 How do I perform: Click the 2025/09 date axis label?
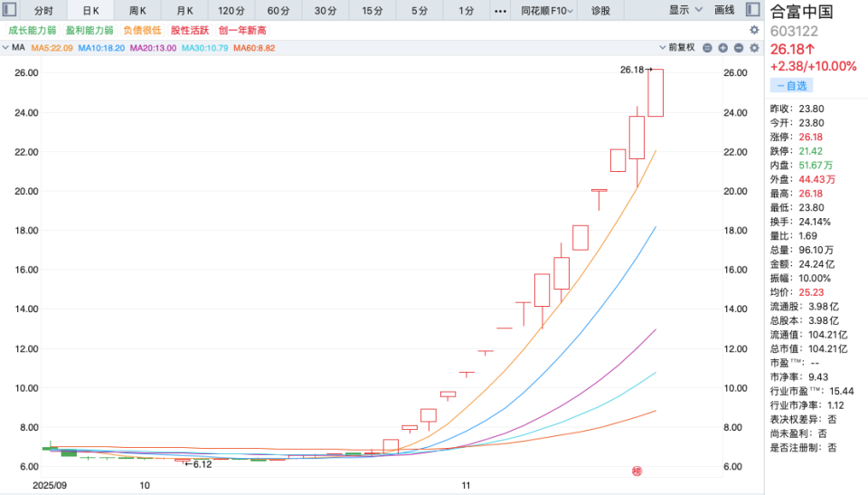[x=50, y=486]
